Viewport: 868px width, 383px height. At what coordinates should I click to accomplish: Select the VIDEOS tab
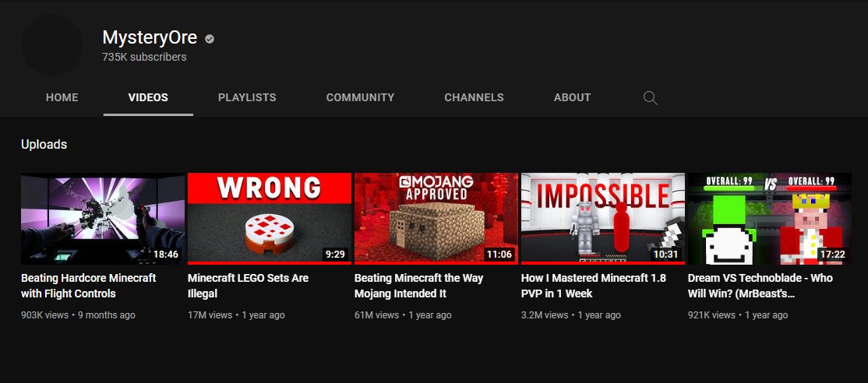[148, 98]
